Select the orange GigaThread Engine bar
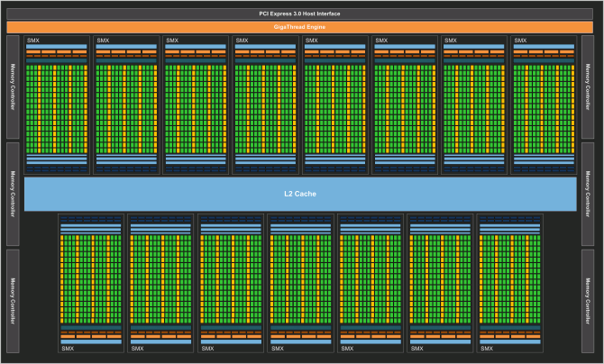The height and width of the screenshot is (364, 604). [301, 27]
